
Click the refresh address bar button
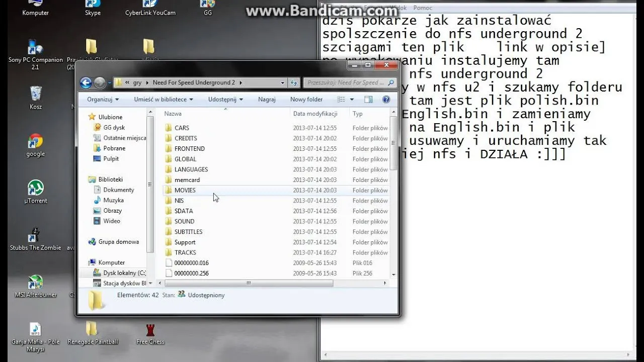[294, 82]
